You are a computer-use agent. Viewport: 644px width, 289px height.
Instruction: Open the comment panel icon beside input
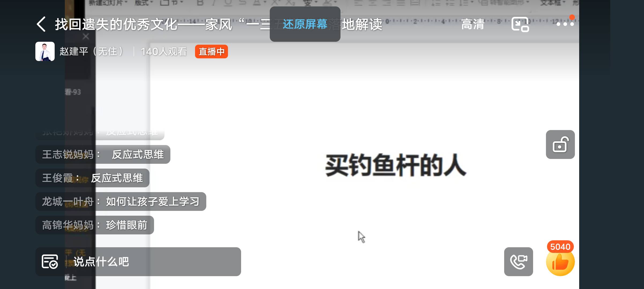click(50, 262)
